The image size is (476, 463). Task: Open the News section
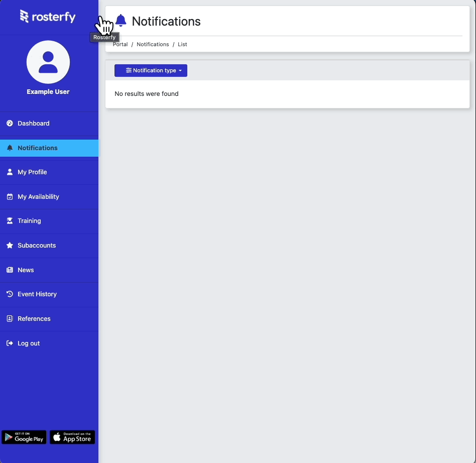(x=49, y=270)
